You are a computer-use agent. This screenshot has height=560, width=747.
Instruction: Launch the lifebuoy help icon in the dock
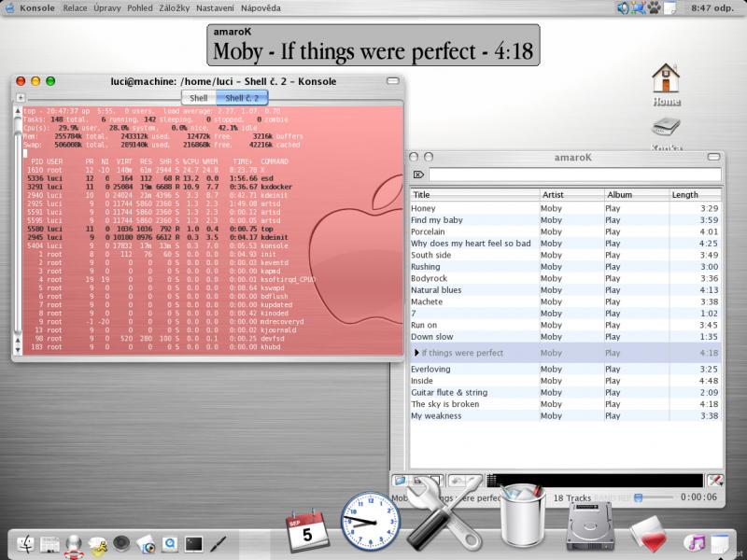tap(74, 546)
